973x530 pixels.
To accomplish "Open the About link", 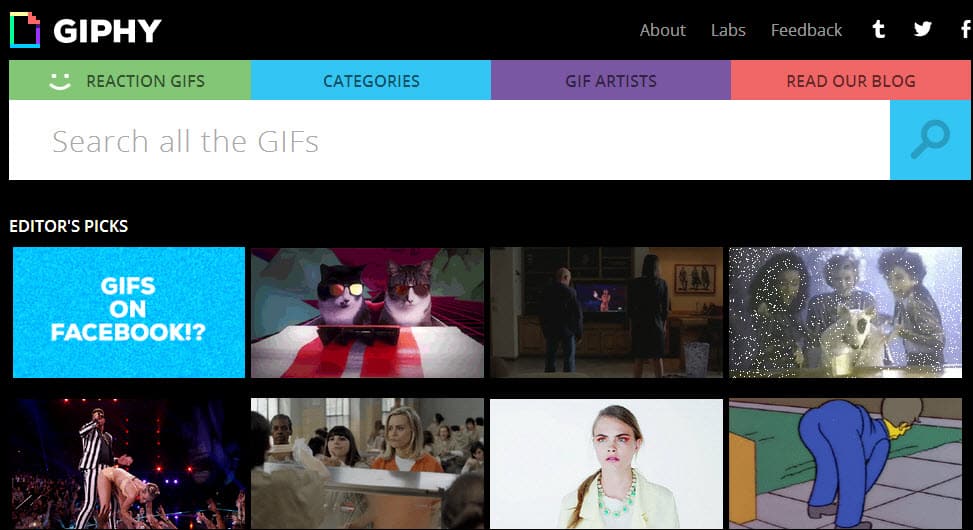I will tap(662, 30).
